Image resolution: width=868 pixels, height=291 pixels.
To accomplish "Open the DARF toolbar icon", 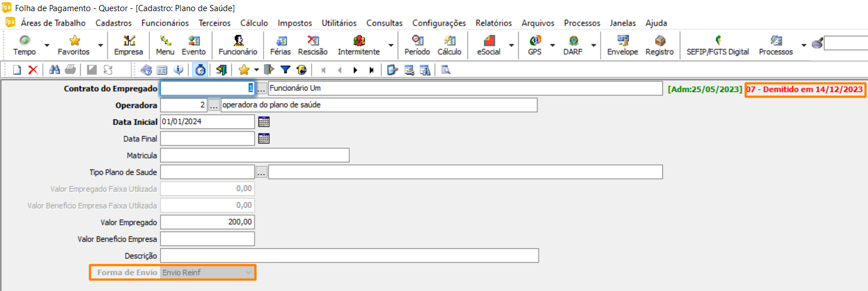I will click(x=573, y=45).
